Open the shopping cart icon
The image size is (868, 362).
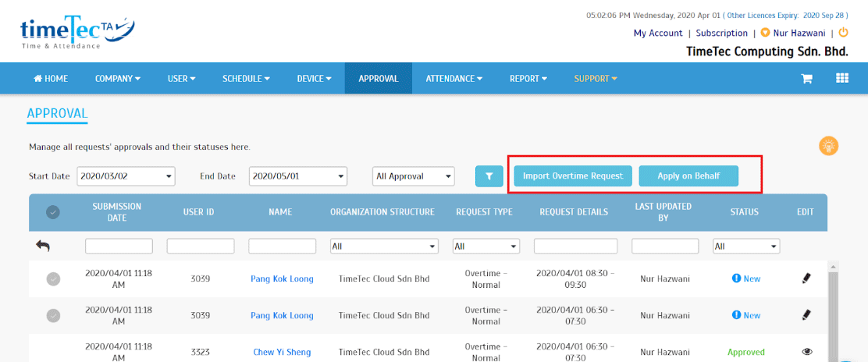click(x=806, y=79)
